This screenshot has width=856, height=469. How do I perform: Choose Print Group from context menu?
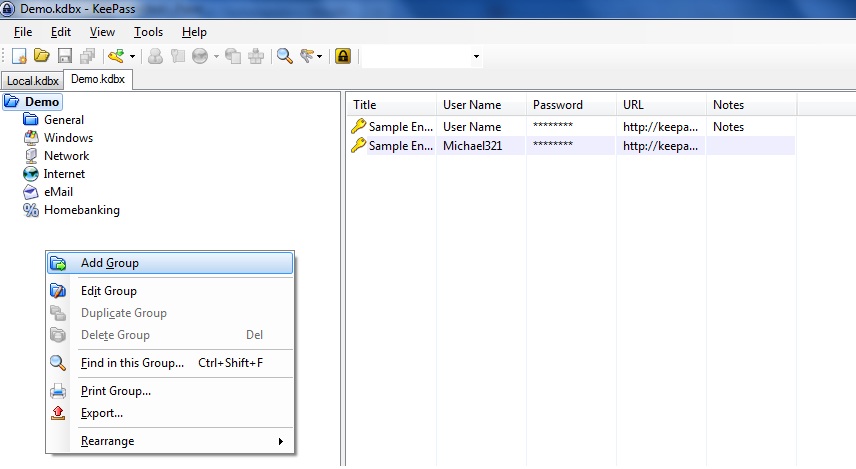(x=170, y=391)
